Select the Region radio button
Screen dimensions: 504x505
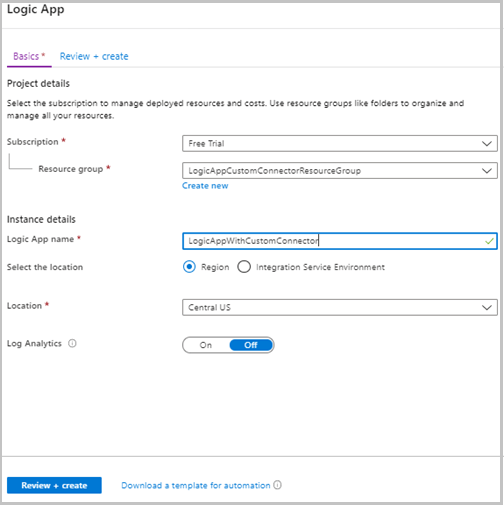pos(189,267)
